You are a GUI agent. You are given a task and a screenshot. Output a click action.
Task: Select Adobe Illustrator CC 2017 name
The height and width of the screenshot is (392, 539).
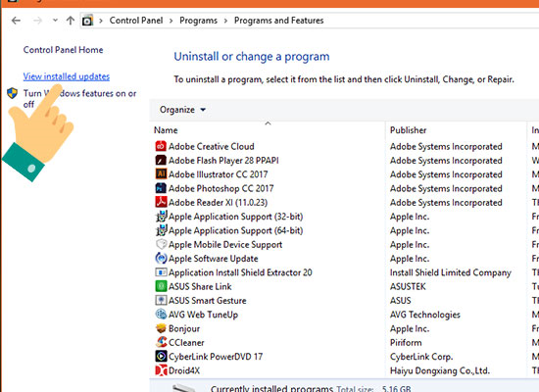click(218, 174)
